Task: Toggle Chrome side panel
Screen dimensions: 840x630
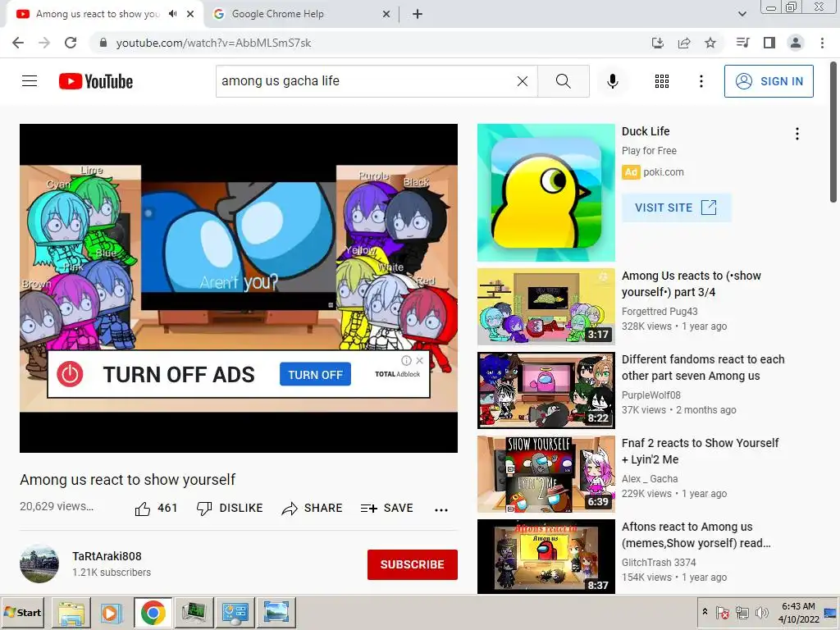Action: (x=769, y=43)
